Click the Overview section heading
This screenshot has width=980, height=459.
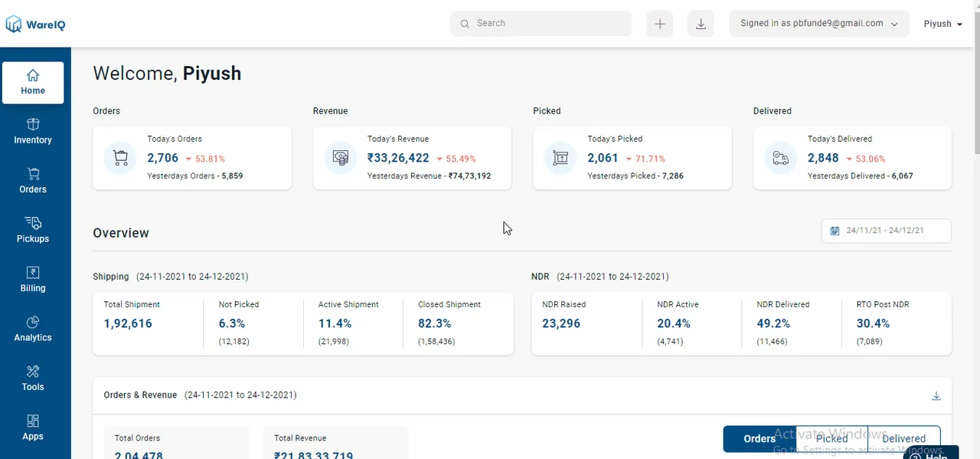pyautogui.click(x=121, y=233)
